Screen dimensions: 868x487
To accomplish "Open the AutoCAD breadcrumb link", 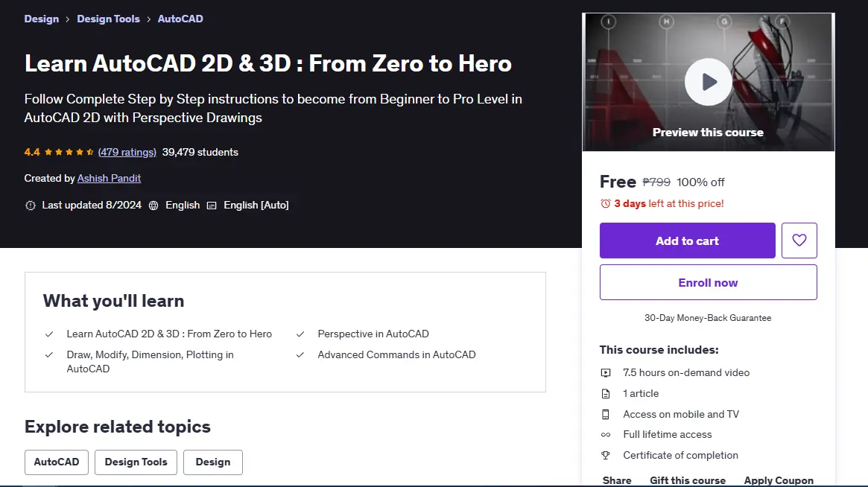I will pyautogui.click(x=180, y=19).
